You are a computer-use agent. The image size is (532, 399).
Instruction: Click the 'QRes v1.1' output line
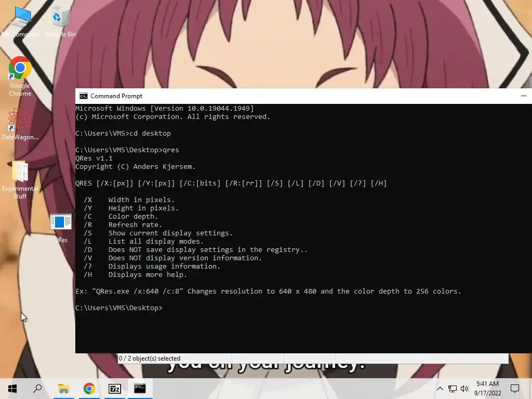pos(94,158)
